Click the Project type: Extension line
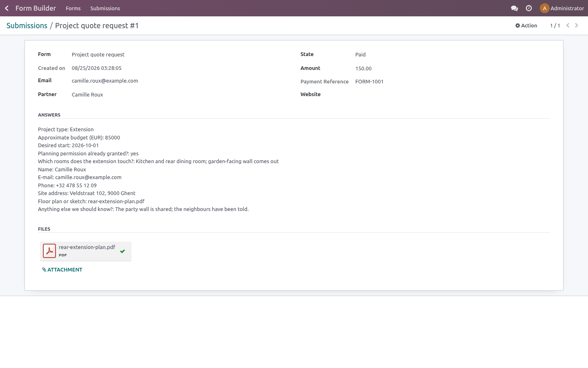The width and height of the screenshot is (588, 368). point(66,129)
